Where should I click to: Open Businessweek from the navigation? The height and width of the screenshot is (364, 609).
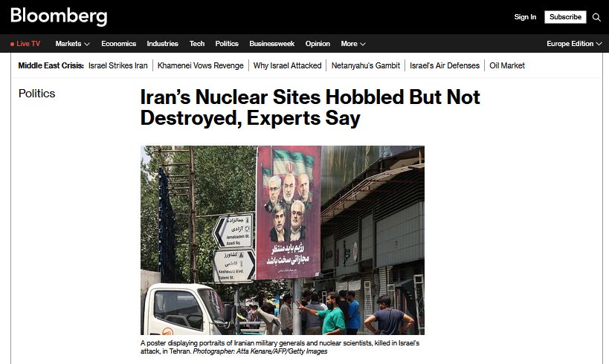tap(272, 44)
